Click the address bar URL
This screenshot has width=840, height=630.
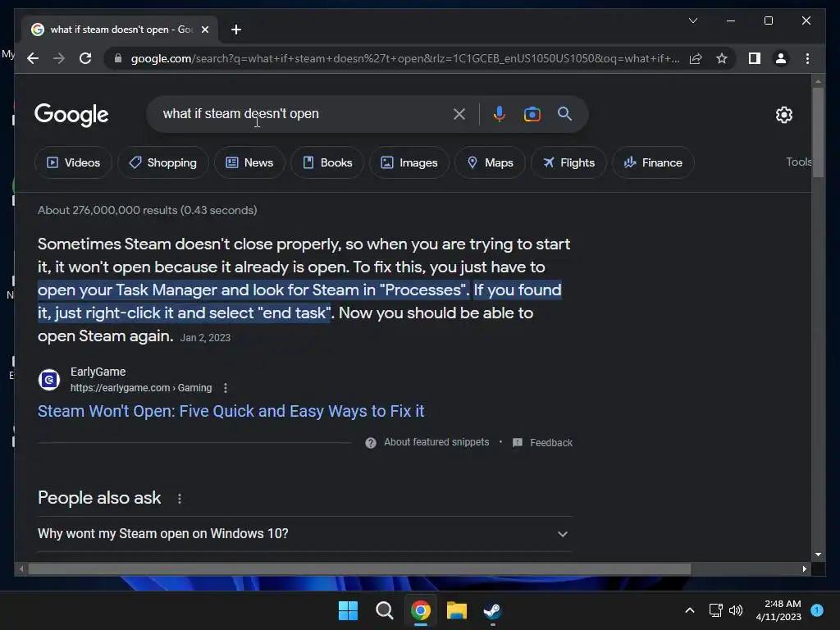[405, 58]
